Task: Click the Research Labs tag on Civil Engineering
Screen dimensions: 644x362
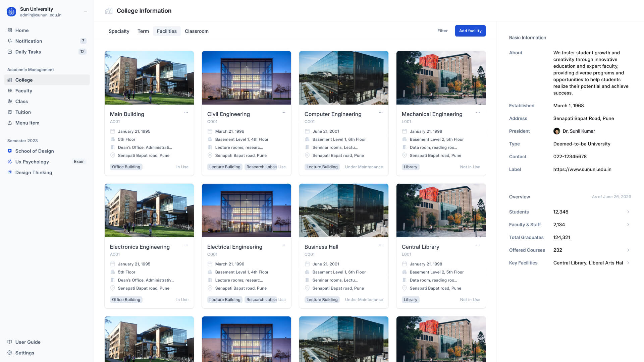Action: tap(260, 167)
